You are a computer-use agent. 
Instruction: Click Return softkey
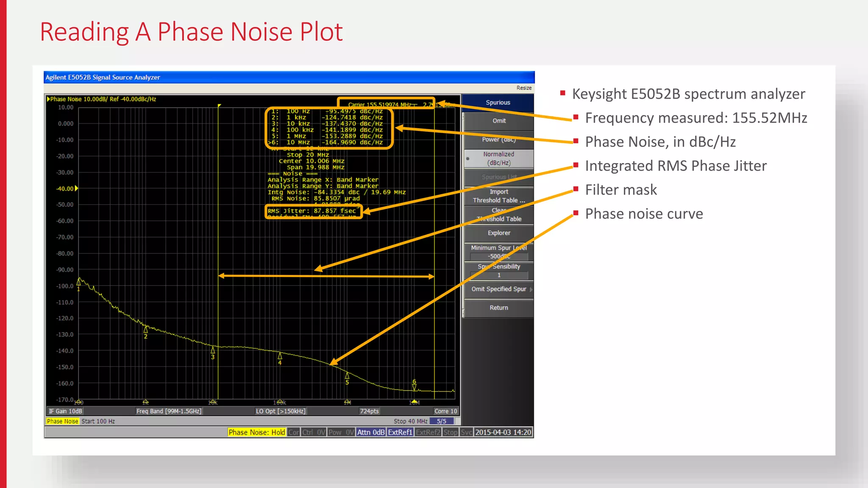coord(499,308)
